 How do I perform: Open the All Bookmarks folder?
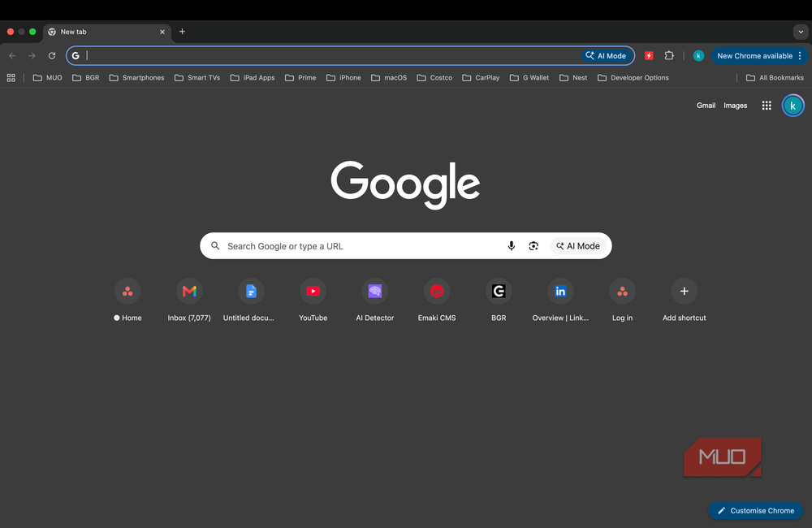[x=775, y=78]
